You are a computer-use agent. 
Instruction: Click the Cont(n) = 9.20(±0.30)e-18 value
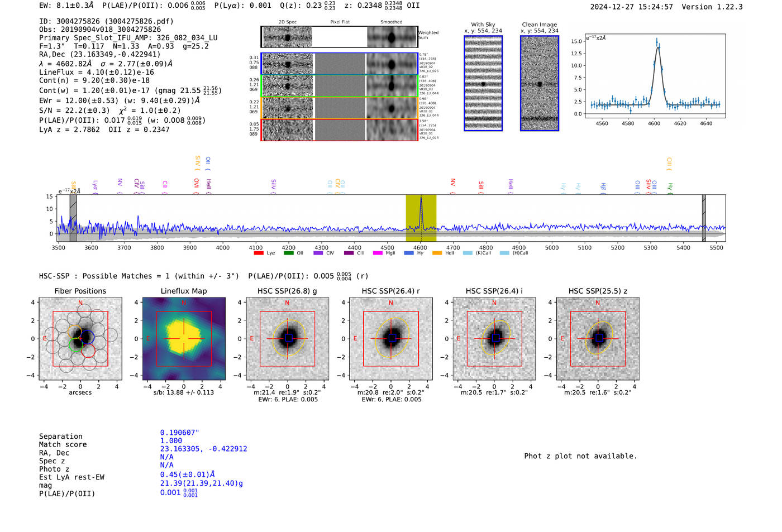click(x=94, y=80)
